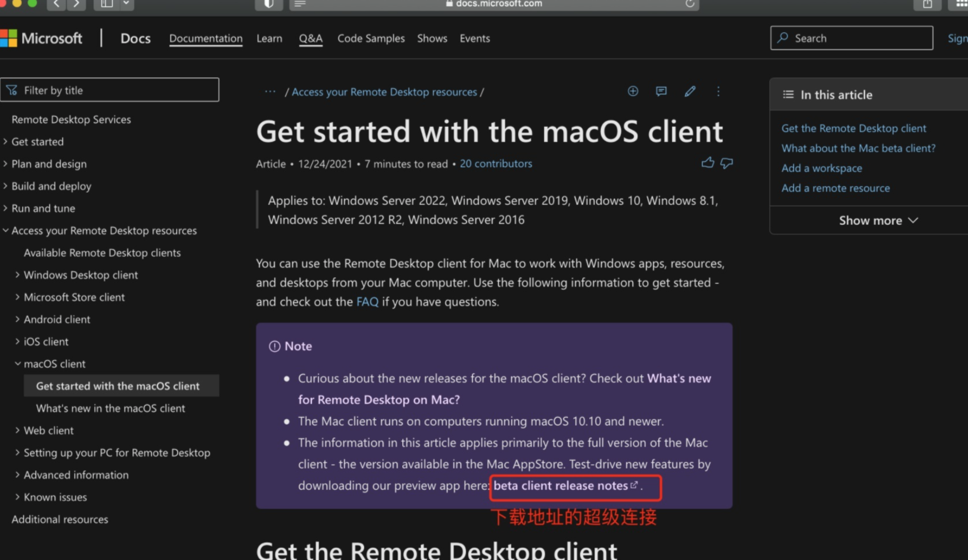
Task: Expand Web client node
Action: (x=18, y=430)
